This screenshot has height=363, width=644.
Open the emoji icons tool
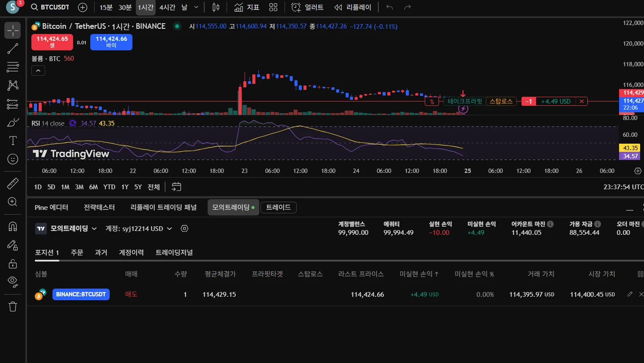tap(12, 159)
